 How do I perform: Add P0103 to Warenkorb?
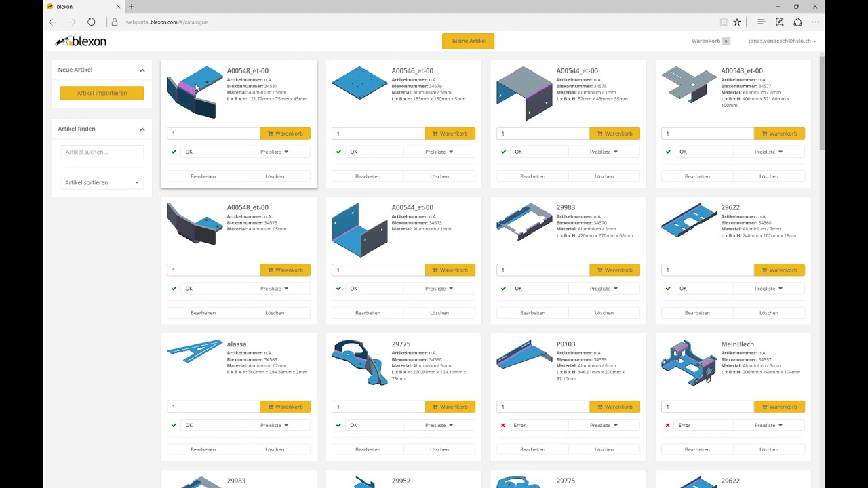(x=614, y=407)
